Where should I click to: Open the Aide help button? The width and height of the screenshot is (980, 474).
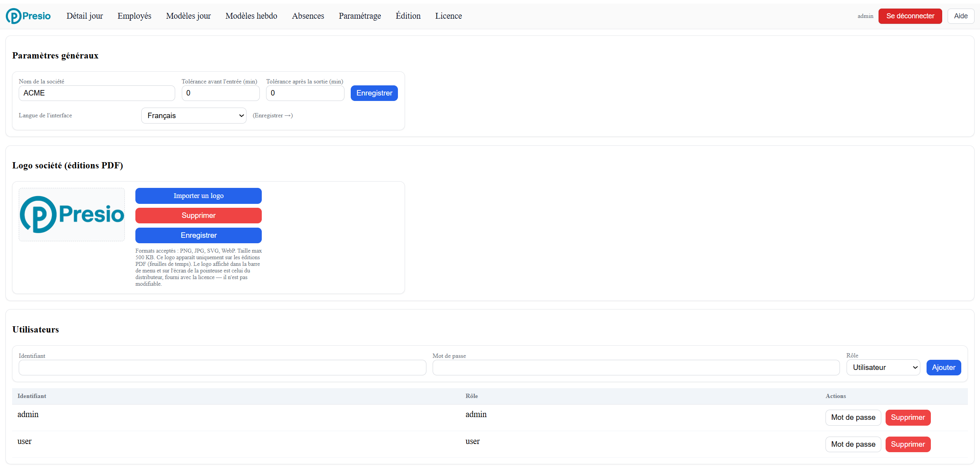[x=961, y=16]
